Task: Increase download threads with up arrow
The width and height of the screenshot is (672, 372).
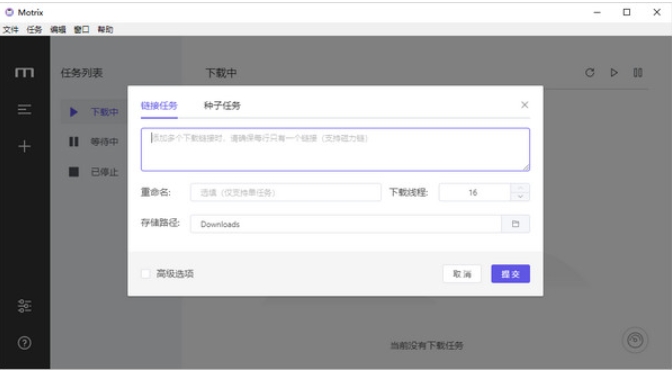Action: click(x=520, y=188)
